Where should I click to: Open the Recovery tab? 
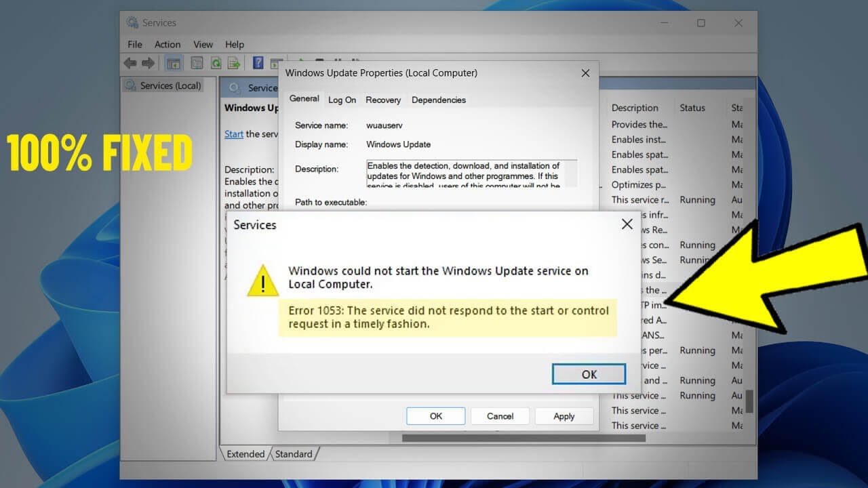click(383, 100)
